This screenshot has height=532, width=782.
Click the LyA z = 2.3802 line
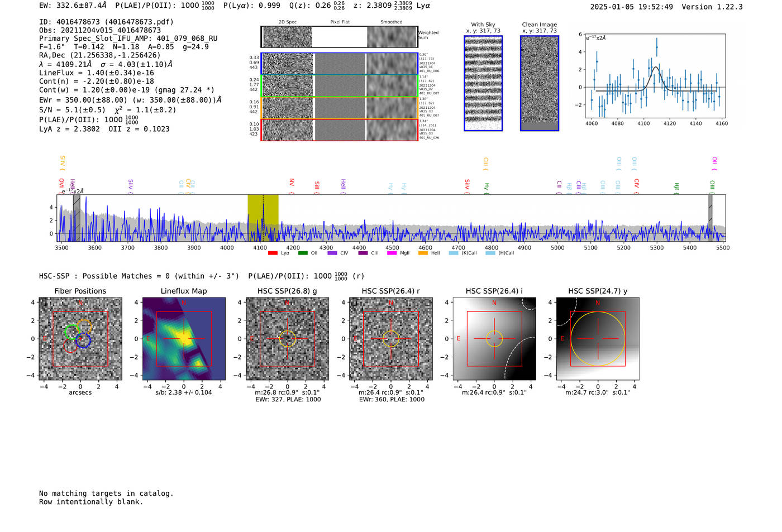tap(104, 129)
